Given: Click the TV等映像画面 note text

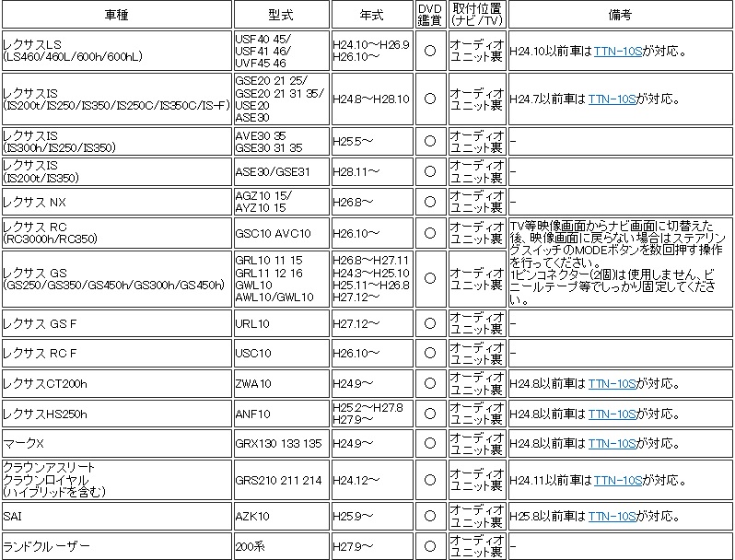Looking at the screenshot, I should (x=616, y=244).
